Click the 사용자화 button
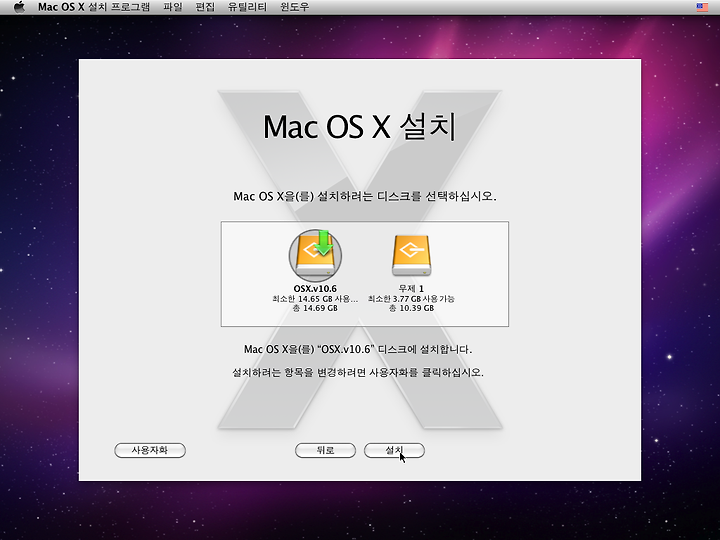 (x=150, y=450)
